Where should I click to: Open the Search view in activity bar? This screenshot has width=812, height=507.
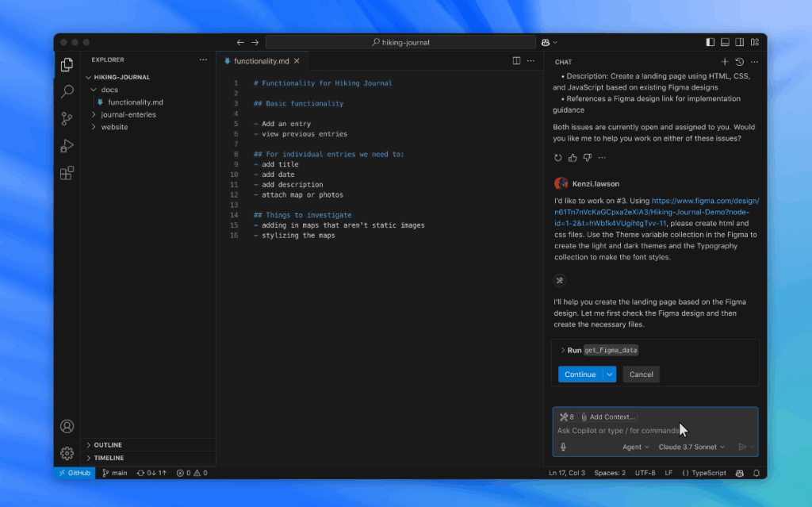[67, 91]
